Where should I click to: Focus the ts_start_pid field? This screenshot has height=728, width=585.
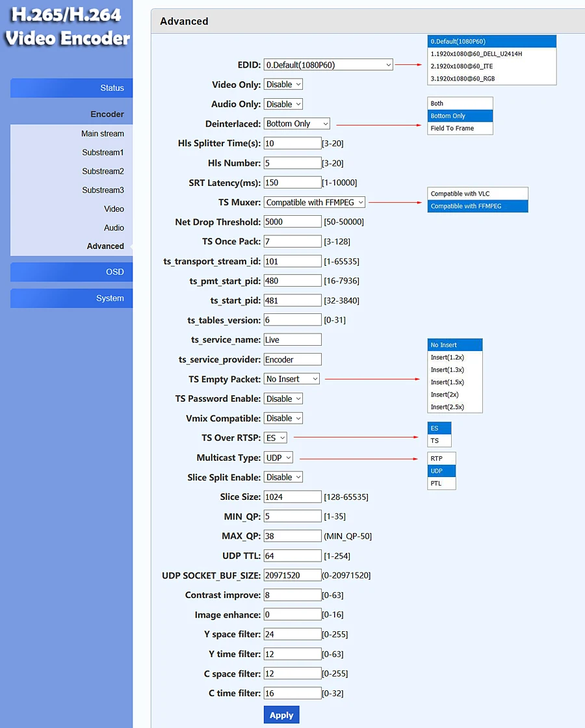(292, 300)
